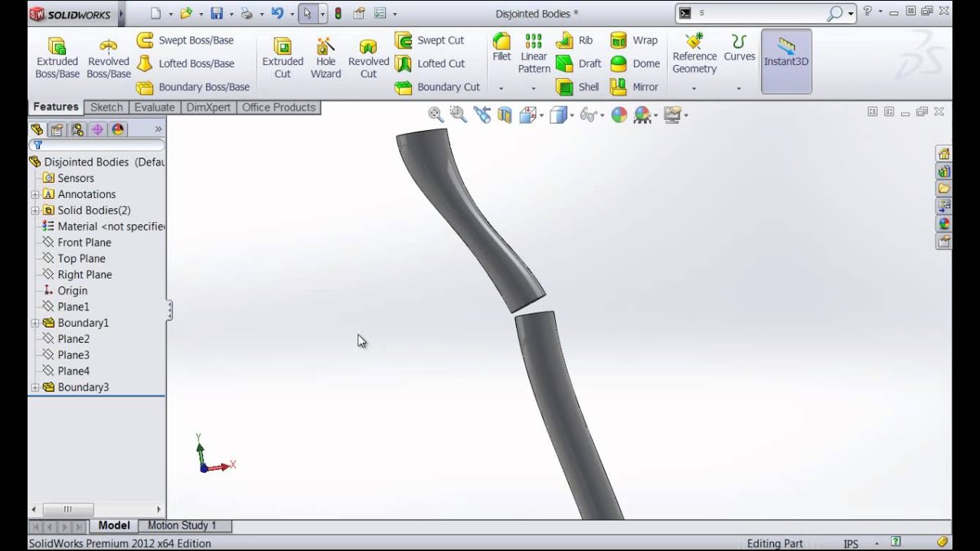Click the Previous View icon
Screen dimensions: 980x551
point(482,115)
